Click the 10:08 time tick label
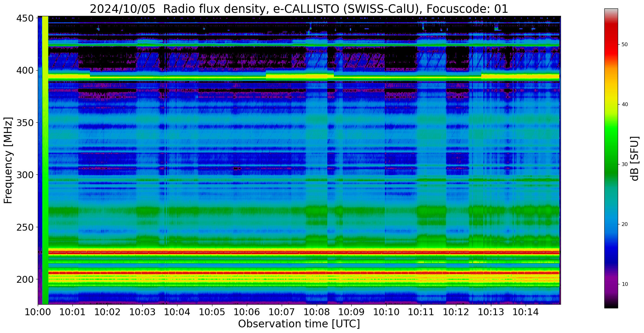The width and height of the screenshot is (644, 333). point(317,312)
